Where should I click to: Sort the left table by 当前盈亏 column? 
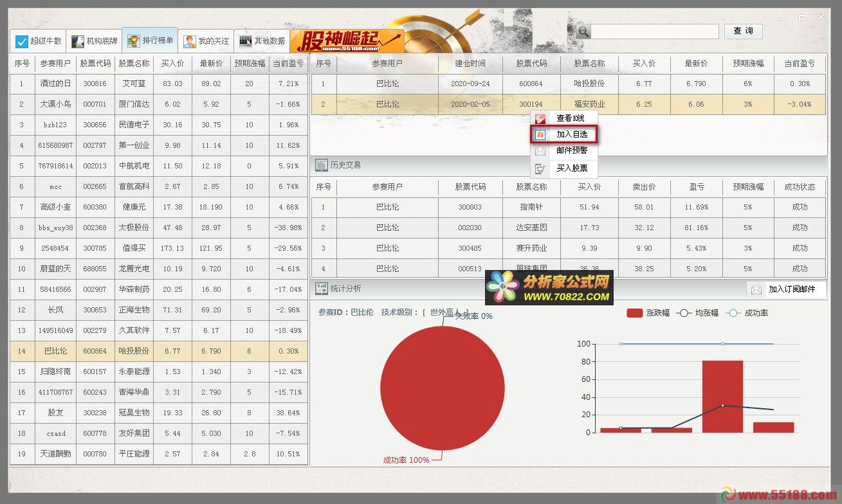pyautogui.click(x=288, y=64)
